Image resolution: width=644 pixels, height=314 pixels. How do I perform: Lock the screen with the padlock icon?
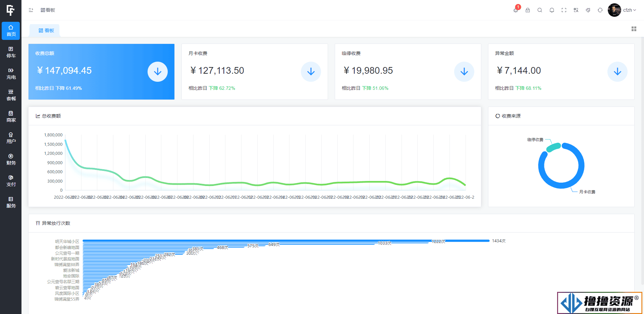(528, 10)
